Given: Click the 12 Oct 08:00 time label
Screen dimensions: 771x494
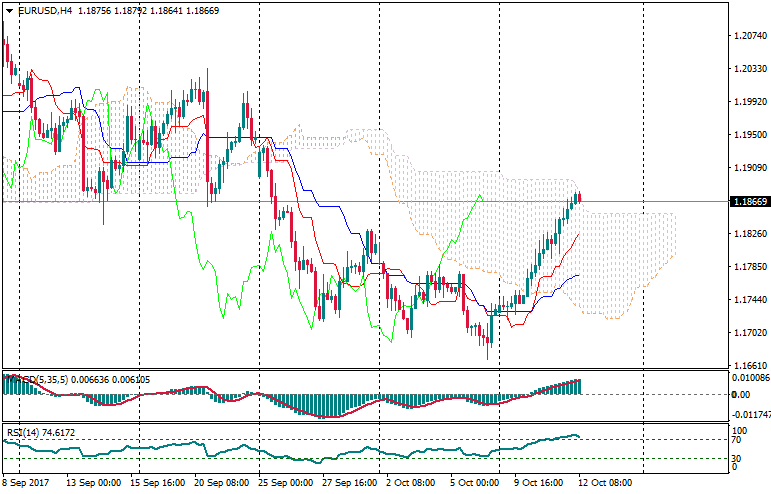Looking at the screenshot, I should 607,482.
